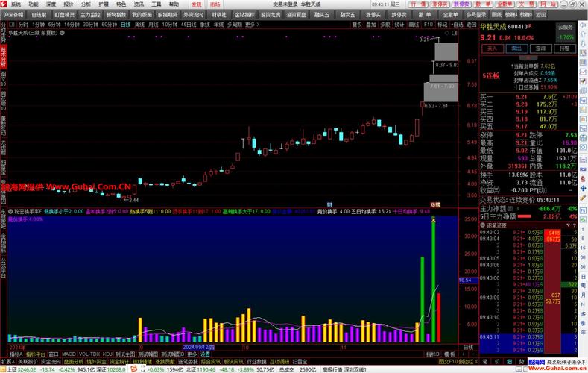Toggle 复权 price adjustment
The width and height of the screenshot is (588, 373).
(x=357, y=24)
